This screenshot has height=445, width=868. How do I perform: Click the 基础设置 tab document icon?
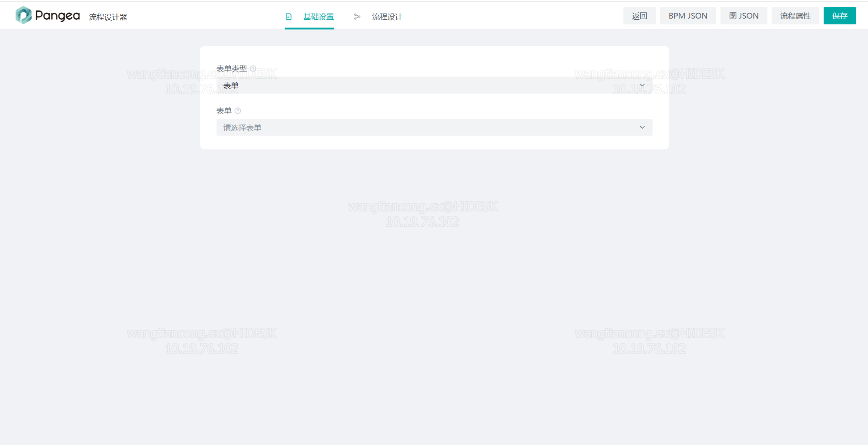289,17
